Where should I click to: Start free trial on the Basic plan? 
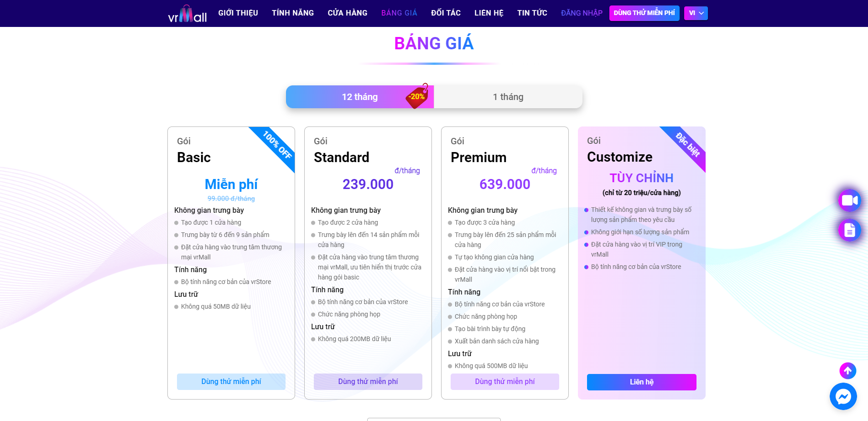coord(231,382)
